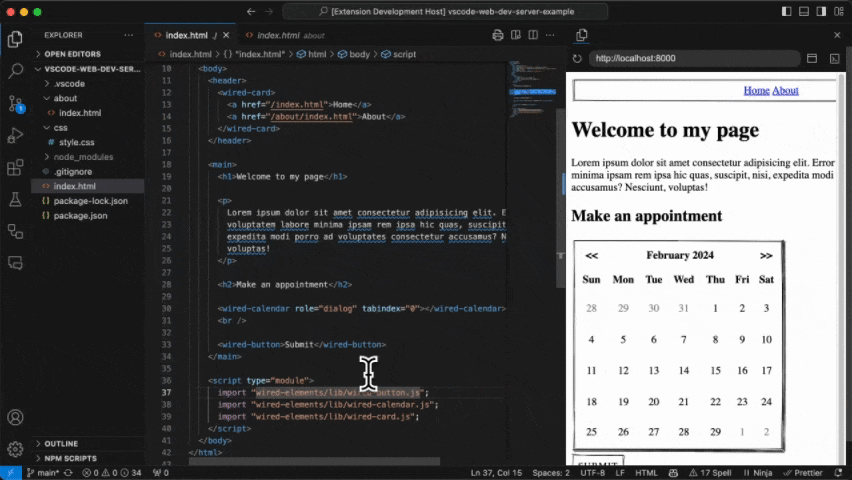Click the html breadcrumb item
Viewport: 852px width, 480px height.
pyautogui.click(x=312, y=54)
